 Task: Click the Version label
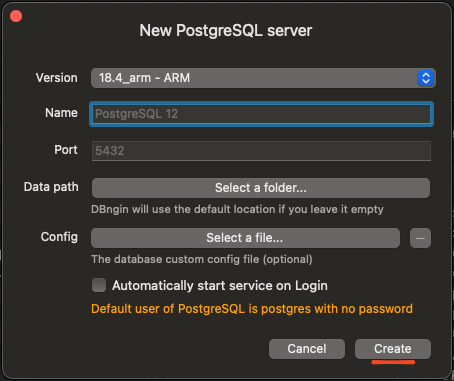[x=57, y=78]
